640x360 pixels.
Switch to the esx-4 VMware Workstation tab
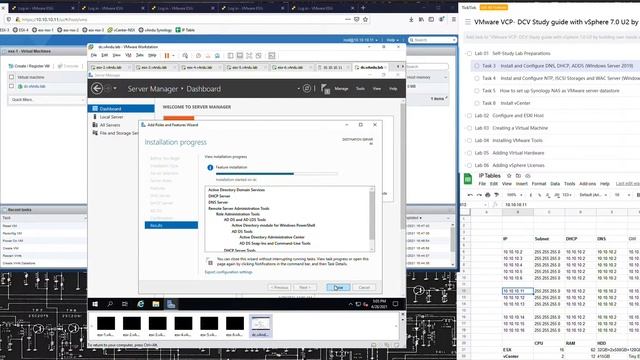coord(200,67)
